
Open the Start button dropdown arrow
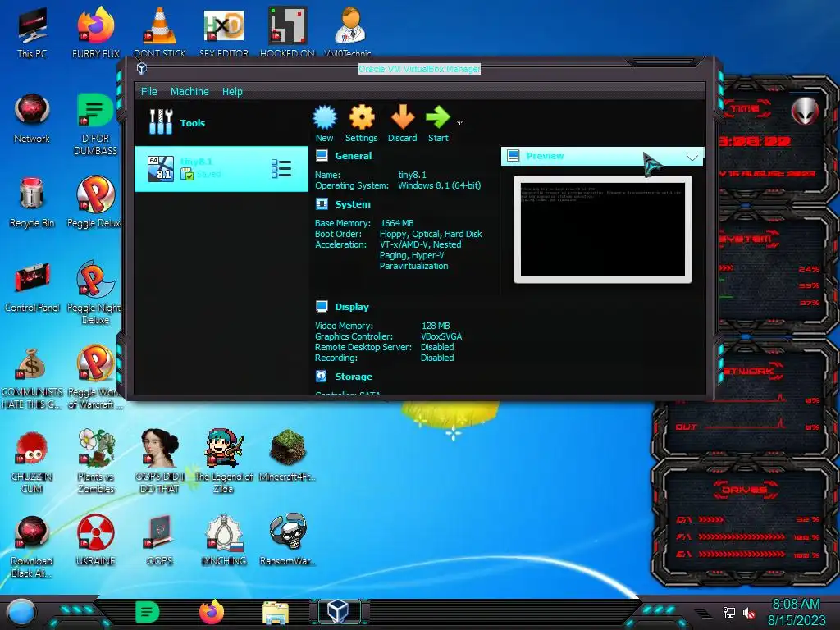click(x=459, y=123)
